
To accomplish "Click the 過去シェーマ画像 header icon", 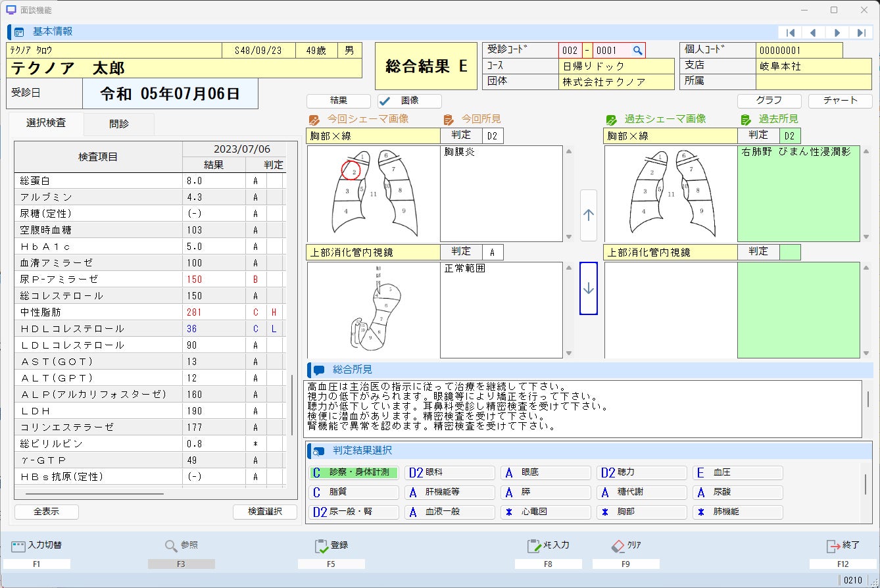I will point(612,120).
